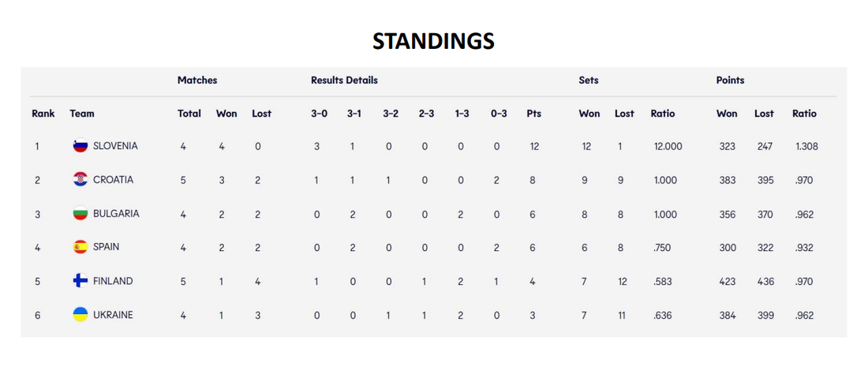Click the Slovenia flag icon
The width and height of the screenshot is (868, 378).
[x=80, y=146]
